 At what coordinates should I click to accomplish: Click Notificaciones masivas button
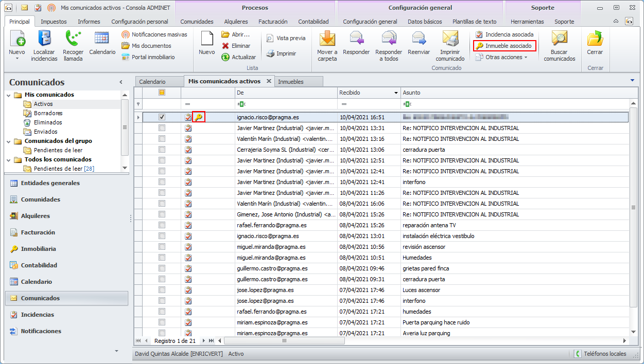(154, 34)
